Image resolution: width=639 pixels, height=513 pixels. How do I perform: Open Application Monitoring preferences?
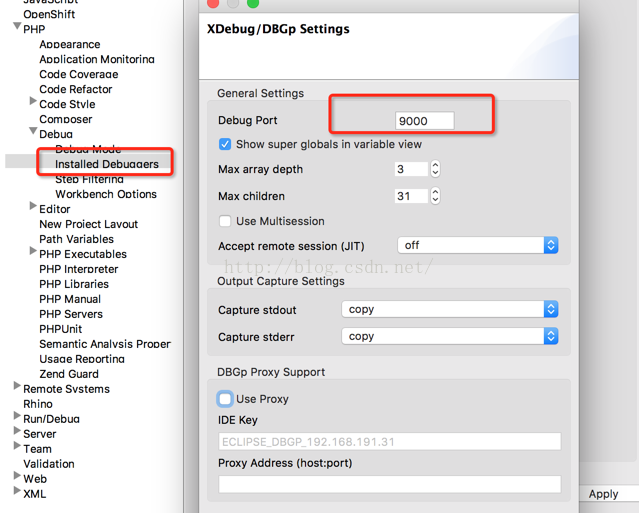click(97, 59)
